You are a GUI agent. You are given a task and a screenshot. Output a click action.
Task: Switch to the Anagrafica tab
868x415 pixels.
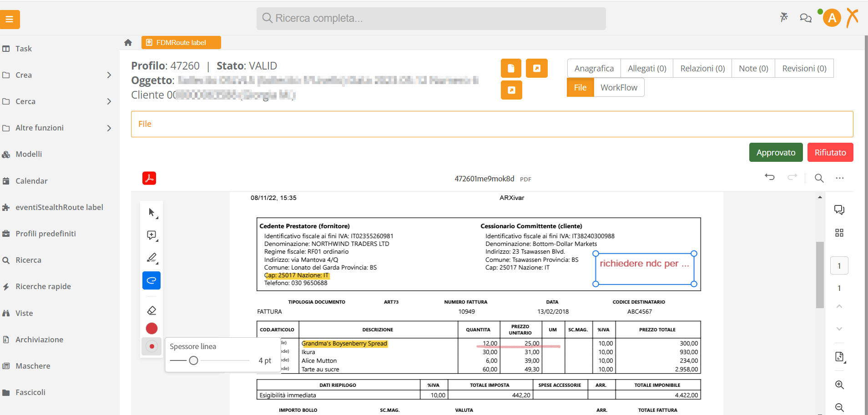click(594, 68)
